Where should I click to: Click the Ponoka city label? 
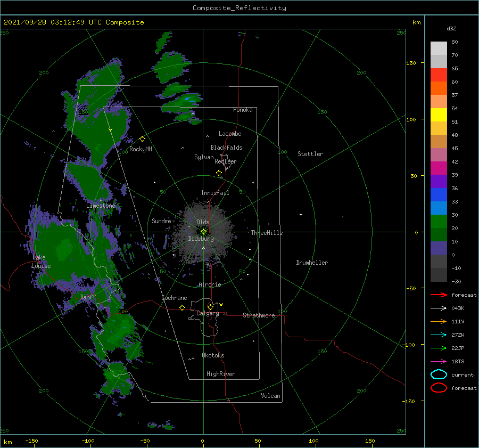(243, 110)
